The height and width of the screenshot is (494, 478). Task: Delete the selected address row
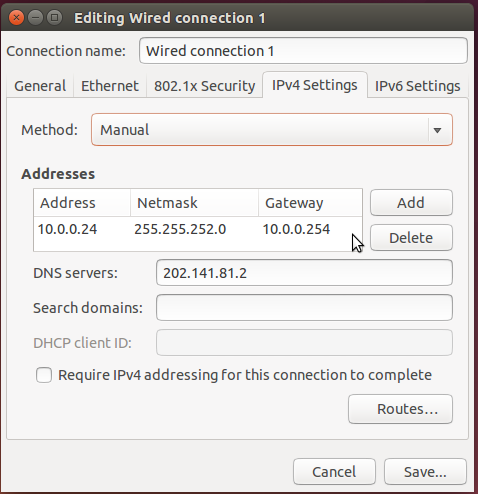tap(411, 238)
